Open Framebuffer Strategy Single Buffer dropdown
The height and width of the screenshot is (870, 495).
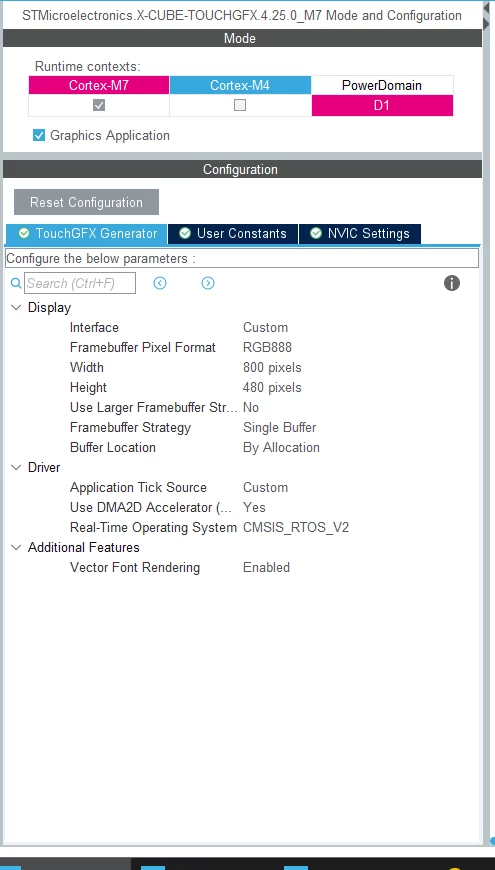(279, 427)
